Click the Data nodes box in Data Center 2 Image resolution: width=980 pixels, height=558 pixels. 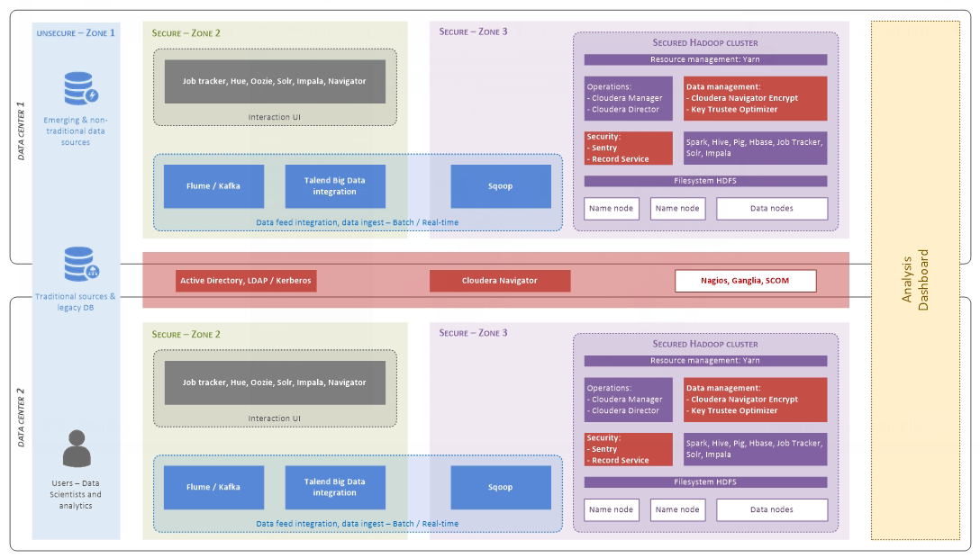point(771,509)
